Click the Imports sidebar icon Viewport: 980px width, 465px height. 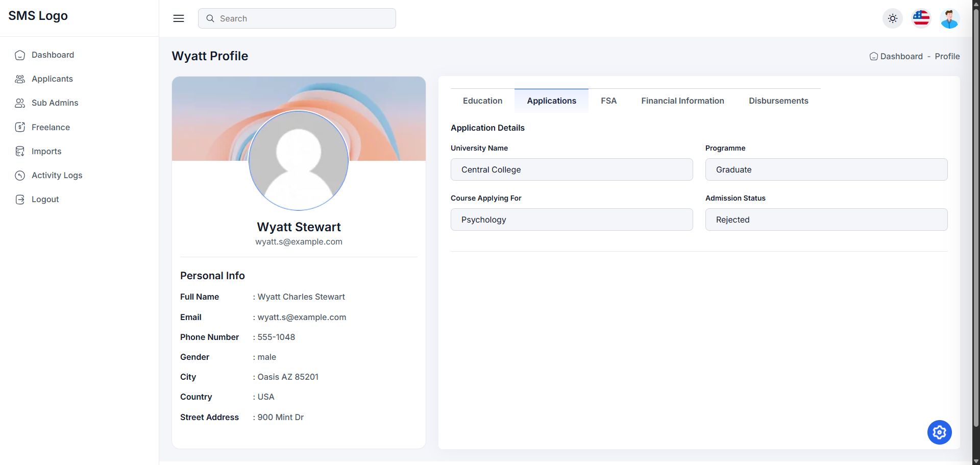[20, 151]
